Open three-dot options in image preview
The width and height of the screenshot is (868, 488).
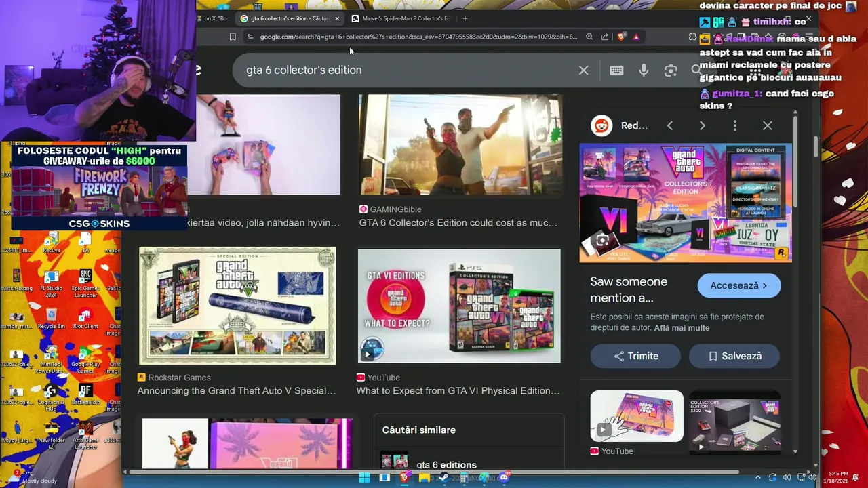(x=735, y=125)
